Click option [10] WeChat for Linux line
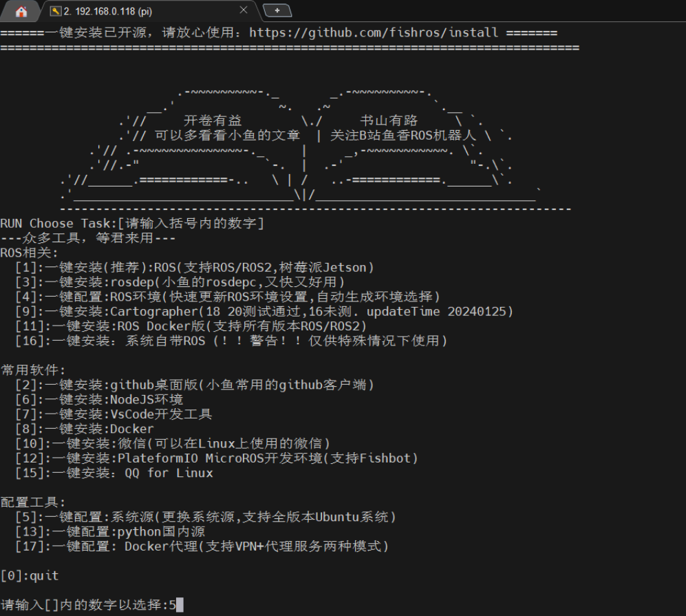 click(173, 444)
